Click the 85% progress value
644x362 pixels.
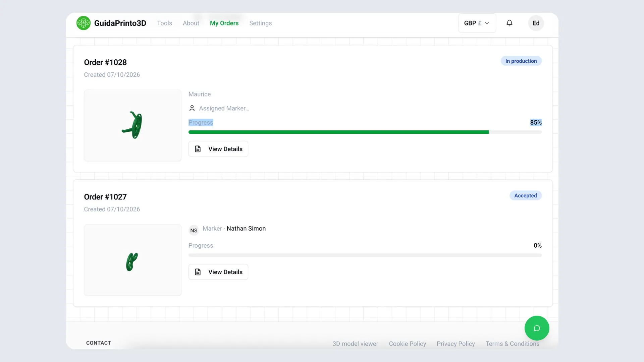[x=536, y=122]
